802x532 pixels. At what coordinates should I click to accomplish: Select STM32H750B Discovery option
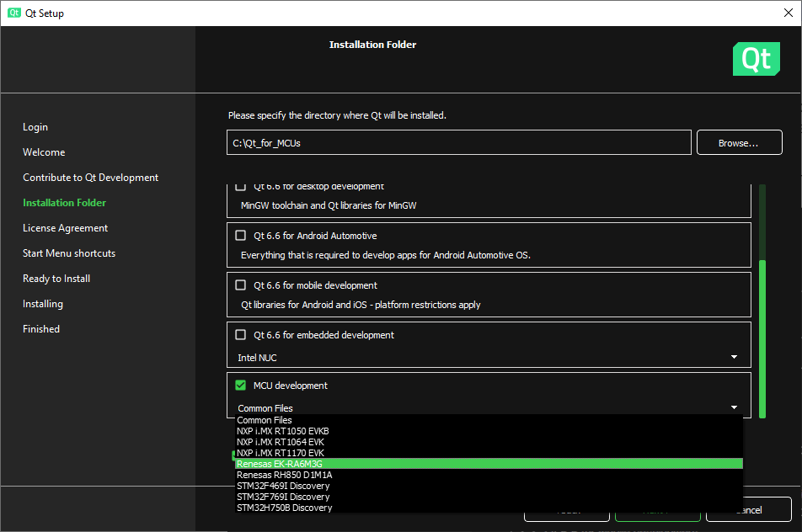pos(284,508)
